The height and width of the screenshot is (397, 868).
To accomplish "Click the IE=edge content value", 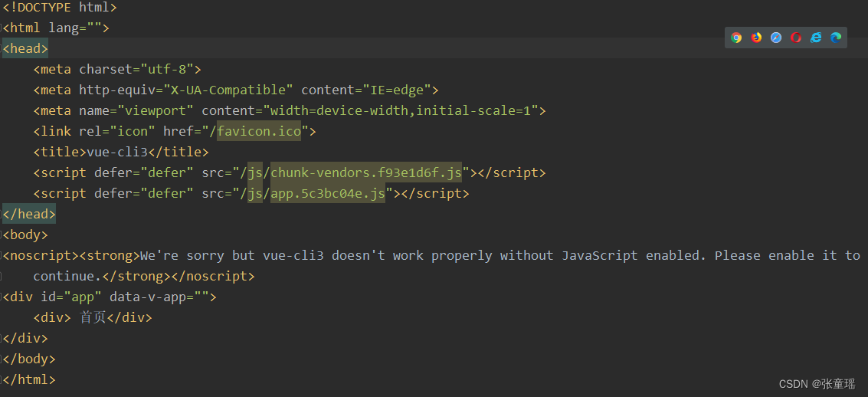I will (397, 90).
